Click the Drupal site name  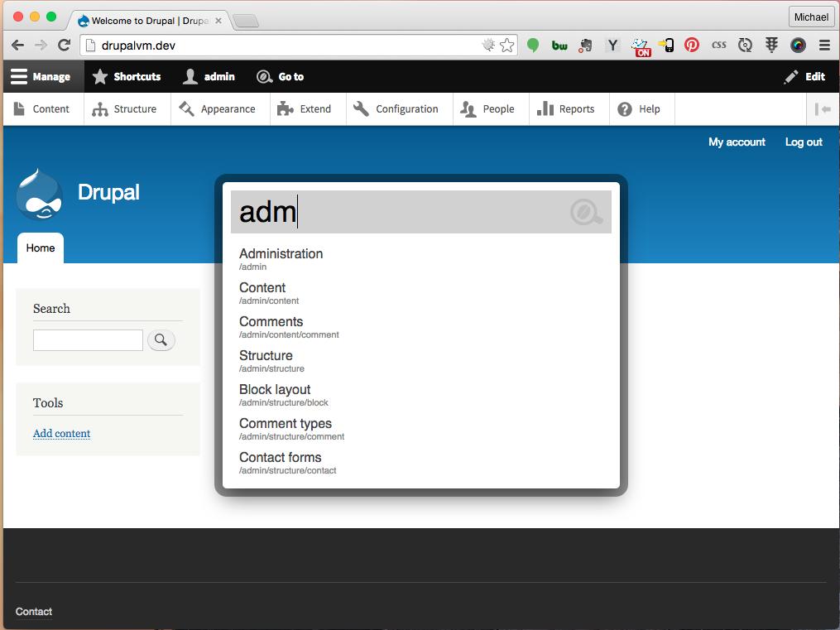[108, 192]
